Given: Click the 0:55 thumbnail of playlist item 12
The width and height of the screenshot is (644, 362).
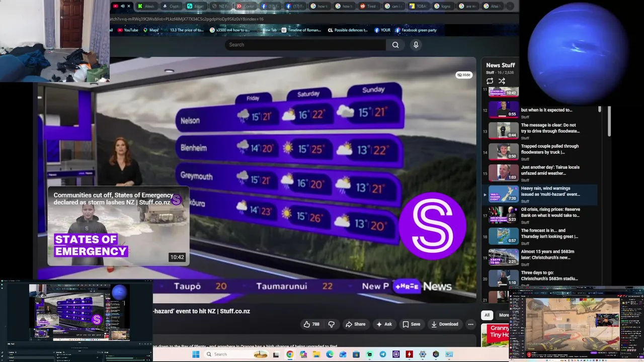Looking at the screenshot, I should click(504, 110).
